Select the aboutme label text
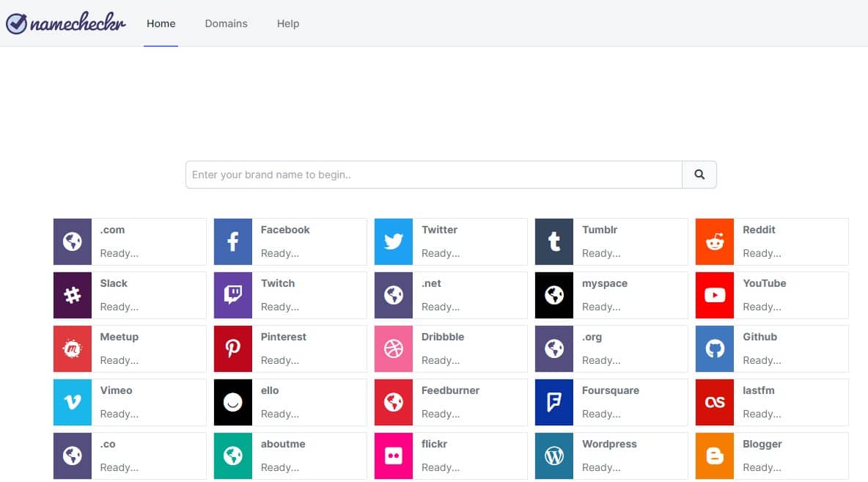868x482 pixels. point(283,444)
